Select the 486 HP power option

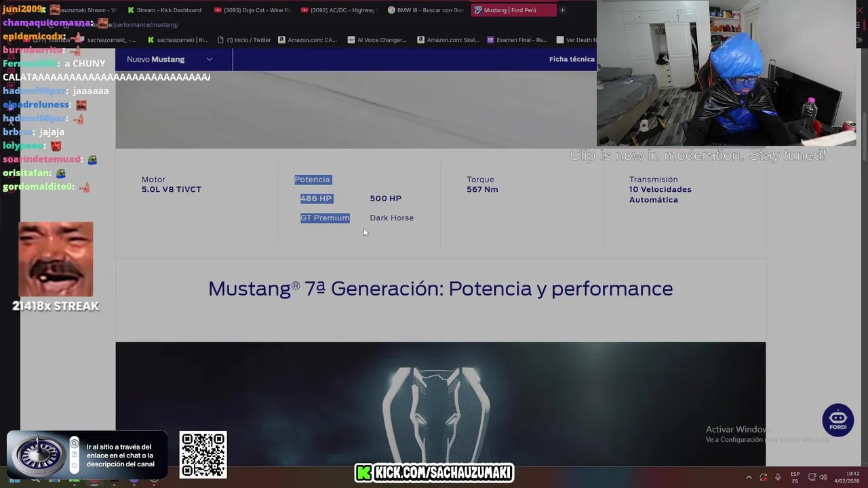tap(316, 199)
